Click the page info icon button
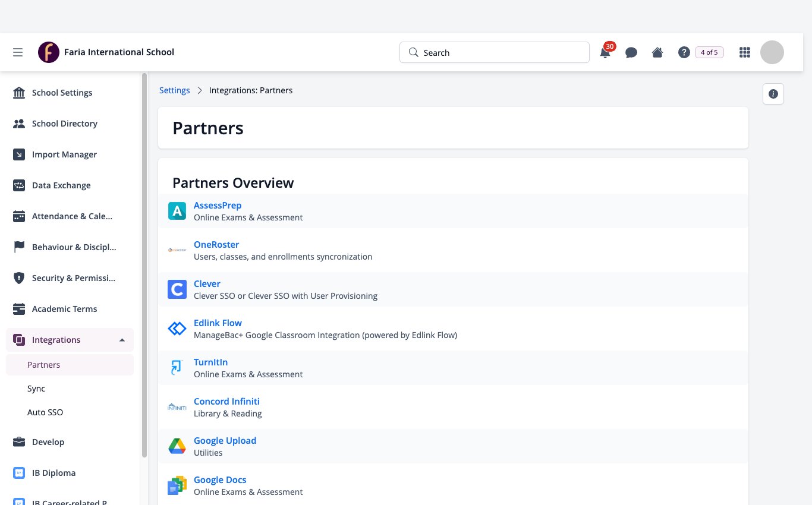This screenshot has width=812, height=505. (773, 94)
